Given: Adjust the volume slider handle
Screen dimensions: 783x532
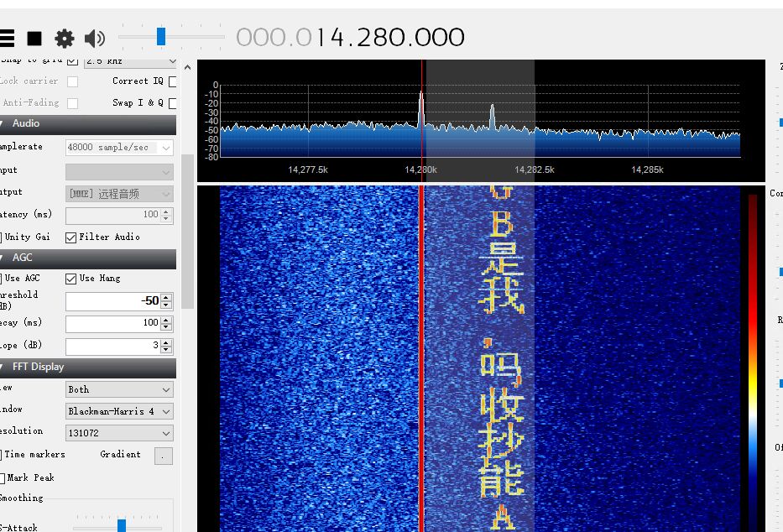Looking at the screenshot, I should coord(161,36).
